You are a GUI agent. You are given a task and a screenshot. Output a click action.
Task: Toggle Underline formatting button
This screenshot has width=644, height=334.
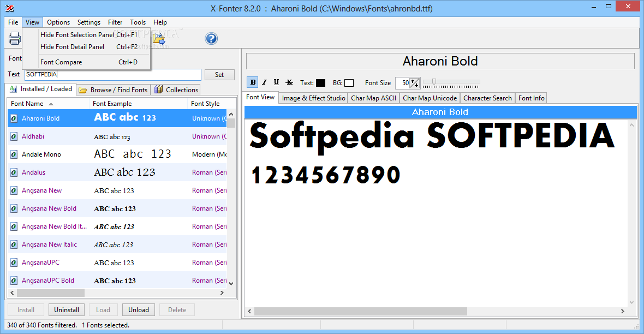[x=276, y=82]
